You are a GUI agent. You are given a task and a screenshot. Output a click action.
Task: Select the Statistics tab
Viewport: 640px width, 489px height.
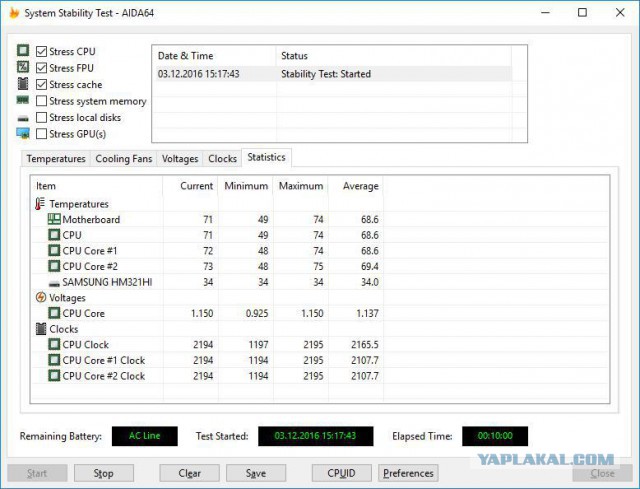[x=267, y=158]
